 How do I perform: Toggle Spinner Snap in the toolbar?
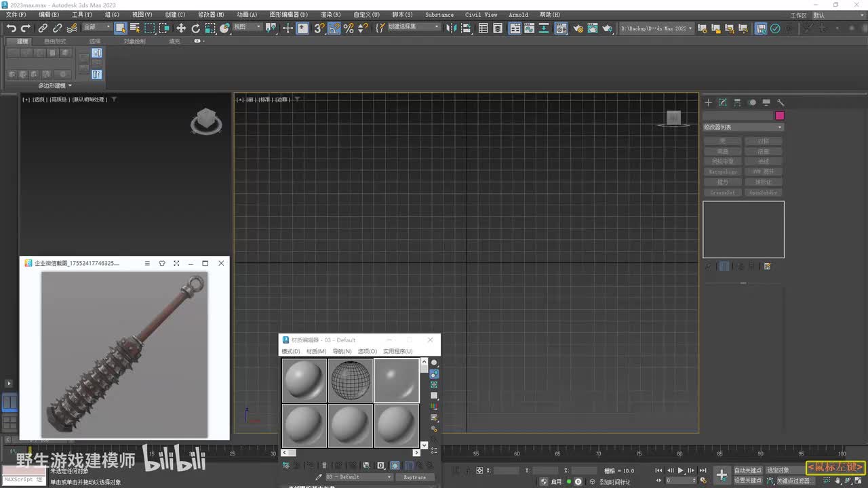pos(363,28)
